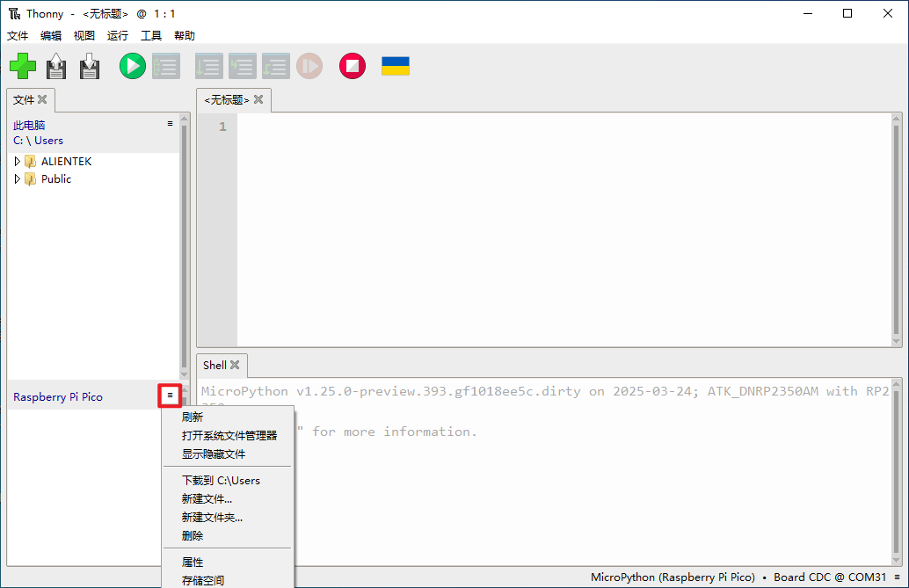Click the Step over debug icon
This screenshot has height=588, width=909.
(x=208, y=66)
